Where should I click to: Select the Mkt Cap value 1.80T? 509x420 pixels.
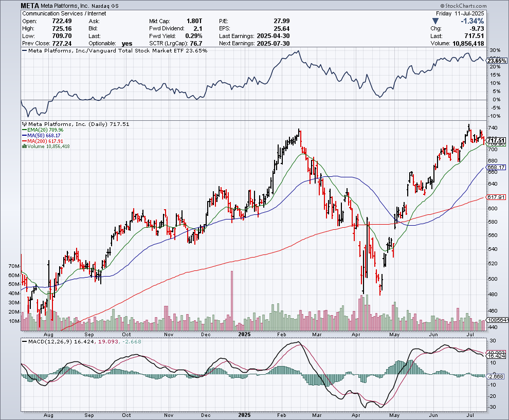coord(194,21)
